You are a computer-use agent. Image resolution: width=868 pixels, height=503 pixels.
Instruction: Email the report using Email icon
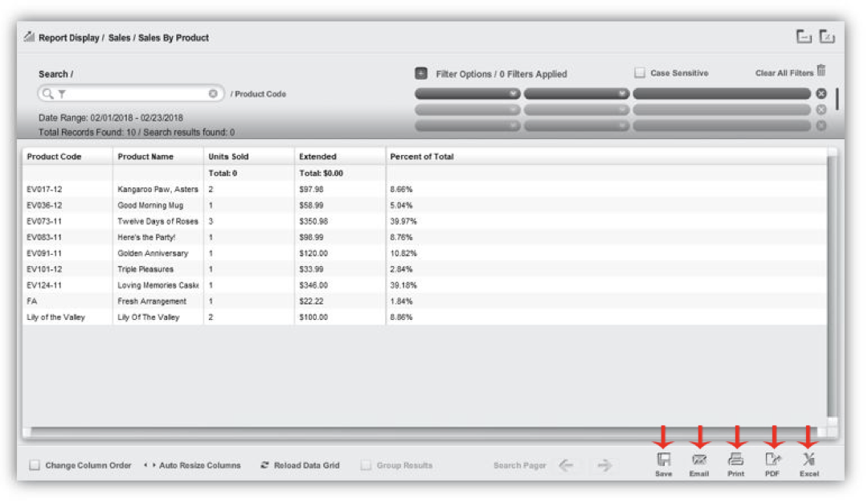699,460
